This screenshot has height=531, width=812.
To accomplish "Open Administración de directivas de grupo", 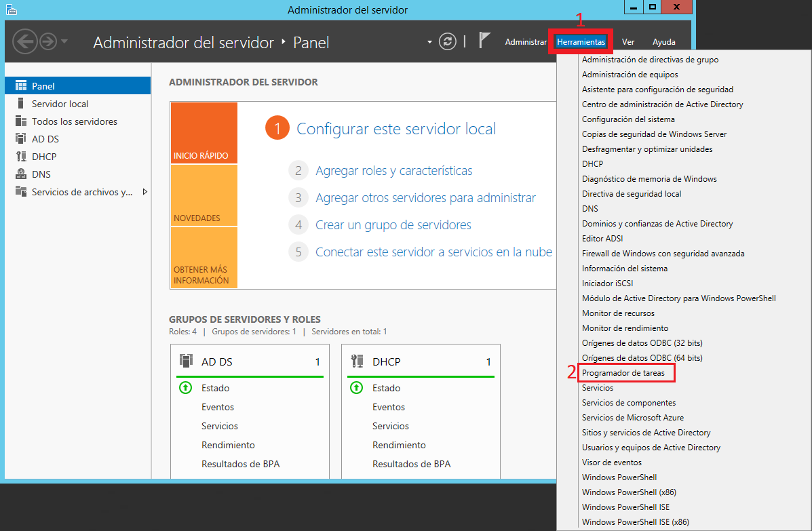I will (x=651, y=59).
